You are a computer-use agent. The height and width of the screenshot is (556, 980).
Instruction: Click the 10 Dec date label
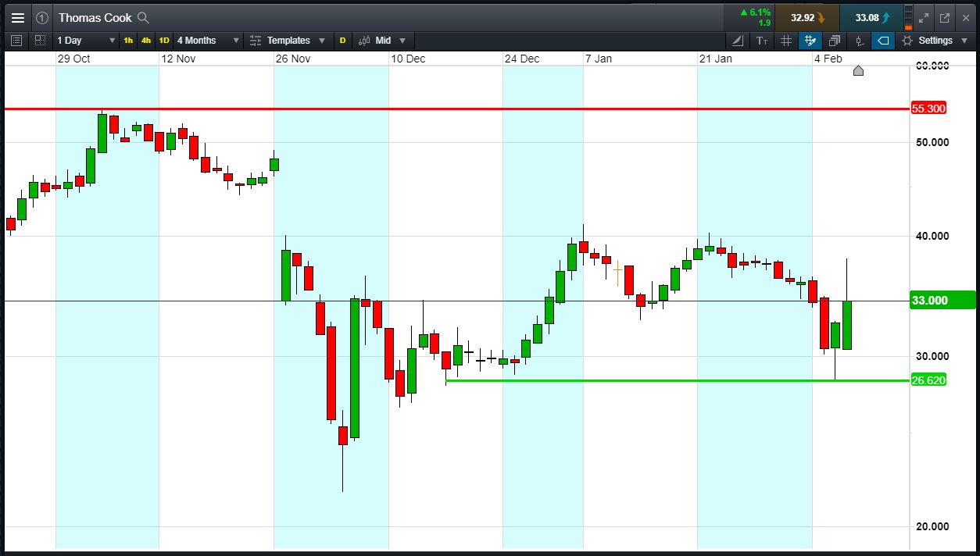408,59
